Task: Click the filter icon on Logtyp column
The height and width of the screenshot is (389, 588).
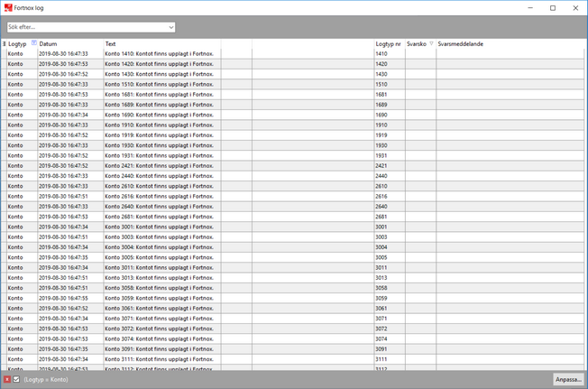Action: pos(34,43)
